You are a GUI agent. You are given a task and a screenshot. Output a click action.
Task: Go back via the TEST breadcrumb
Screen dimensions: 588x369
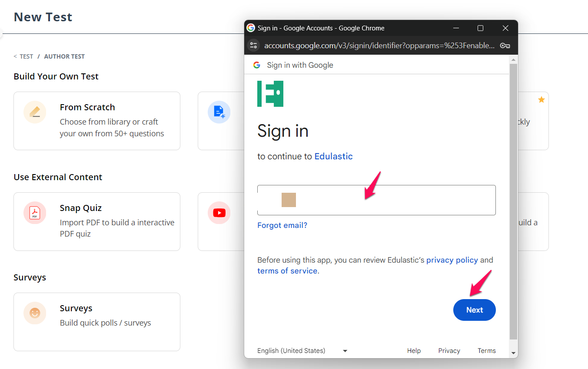pos(26,56)
